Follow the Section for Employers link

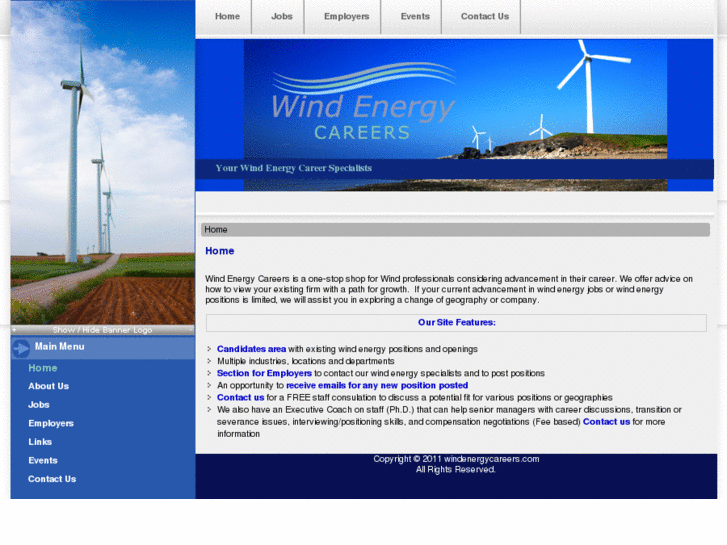coord(264,373)
